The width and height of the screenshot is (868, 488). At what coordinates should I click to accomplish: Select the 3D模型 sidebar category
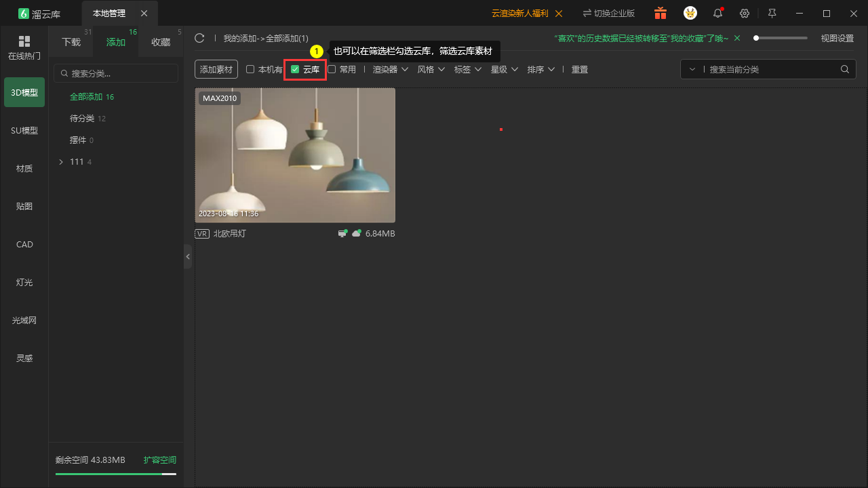pos(24,92)
